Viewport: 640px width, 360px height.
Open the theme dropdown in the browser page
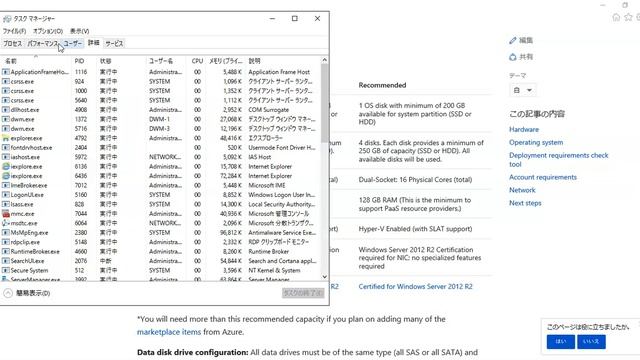(x=523, y=90)
